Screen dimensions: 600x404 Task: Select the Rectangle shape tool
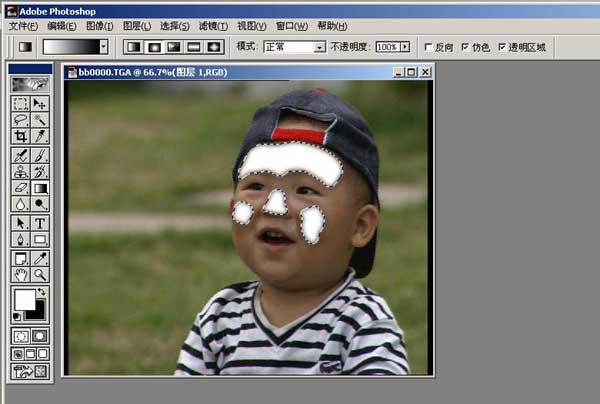point(40,239)
